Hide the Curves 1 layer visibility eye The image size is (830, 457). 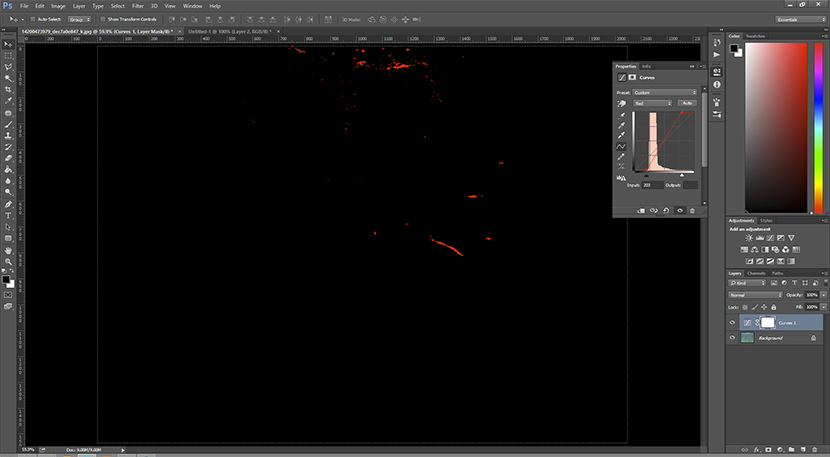point(733,323)
